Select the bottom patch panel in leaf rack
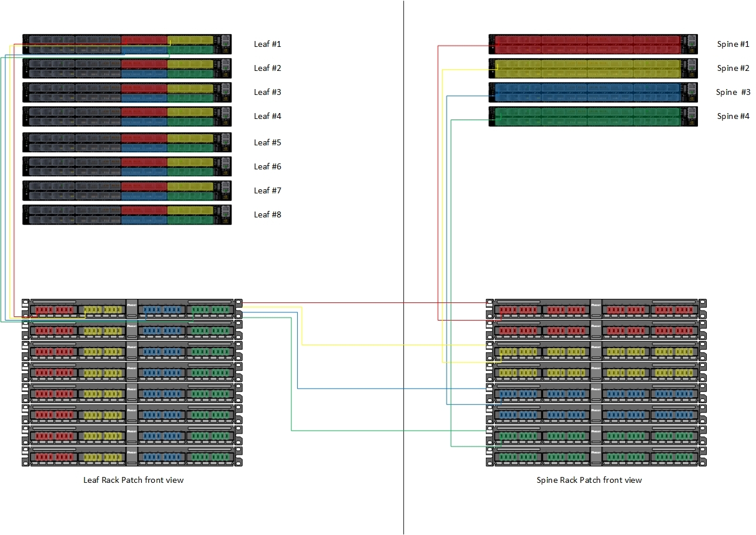This screenshot has width=756, height=535. [x=132, y=456]
